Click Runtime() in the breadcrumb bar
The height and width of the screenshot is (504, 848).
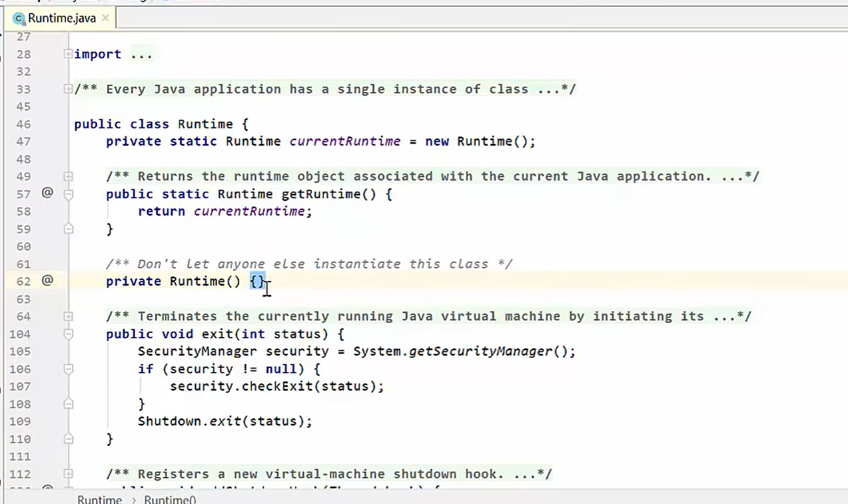pyautogui.click(x=170, y=499)
